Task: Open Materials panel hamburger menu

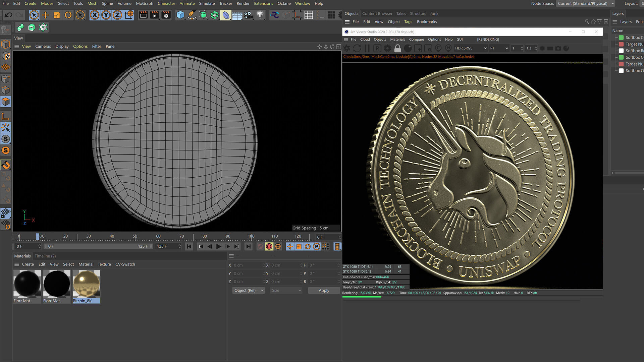Action: [17, 264]
